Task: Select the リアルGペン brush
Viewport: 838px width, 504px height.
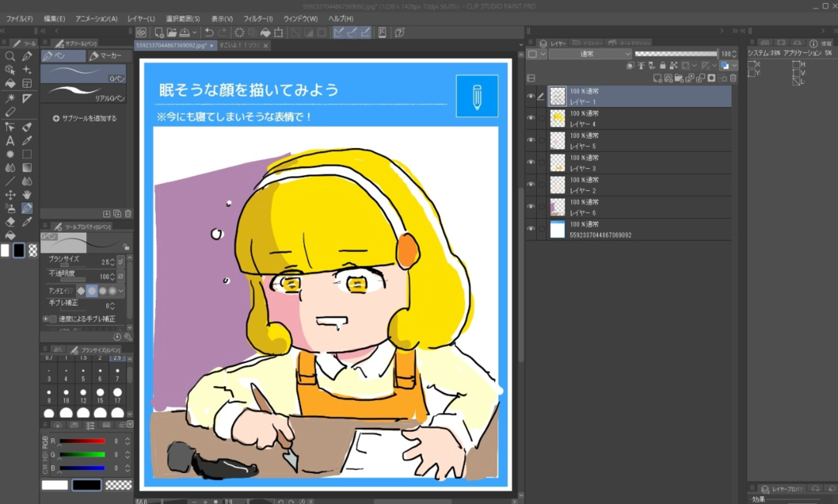Action: click(83, 93)
